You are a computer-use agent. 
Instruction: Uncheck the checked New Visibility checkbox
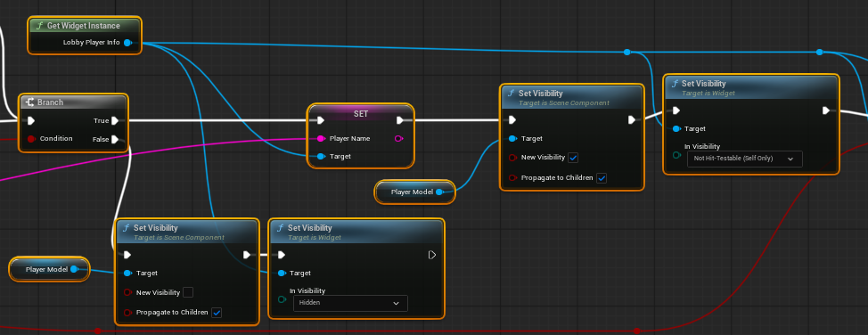coord(574,158)
